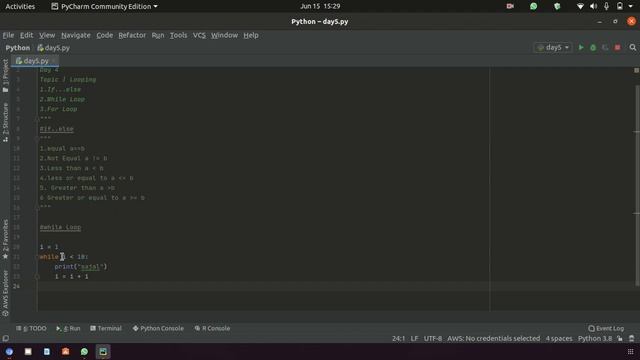Screen dimensions: 640x360
Task: Place cursor on the #while Loop comment
Action: coord(60,227)
